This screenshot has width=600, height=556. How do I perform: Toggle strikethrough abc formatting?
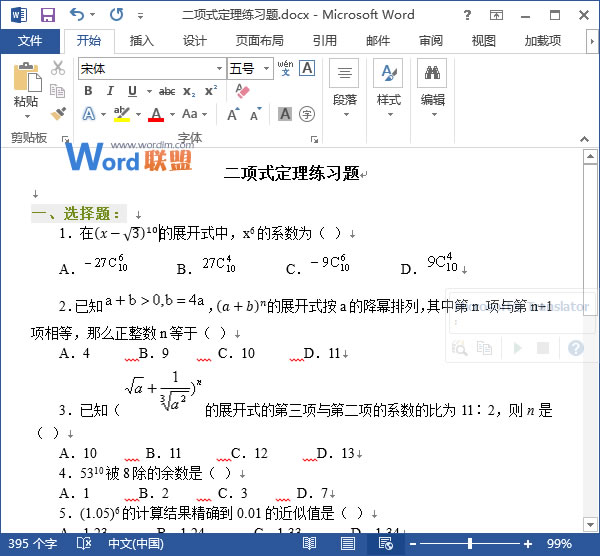click(x=167, y=91)
